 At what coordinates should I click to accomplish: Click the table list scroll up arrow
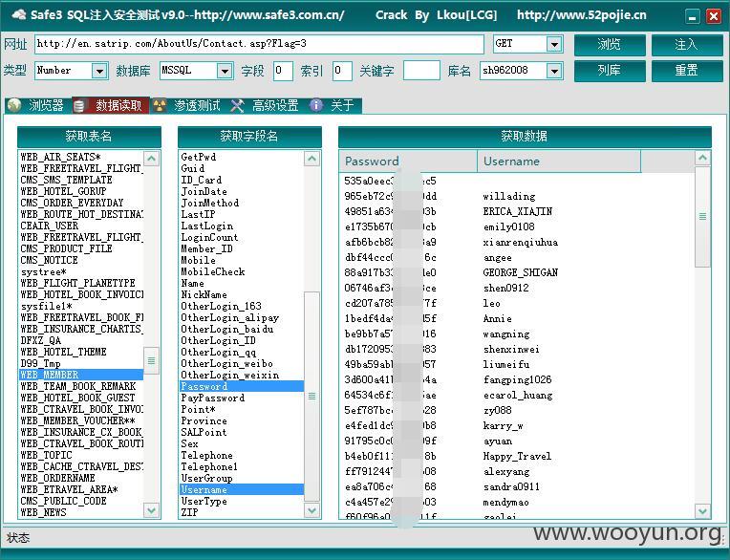pos(151,159)
